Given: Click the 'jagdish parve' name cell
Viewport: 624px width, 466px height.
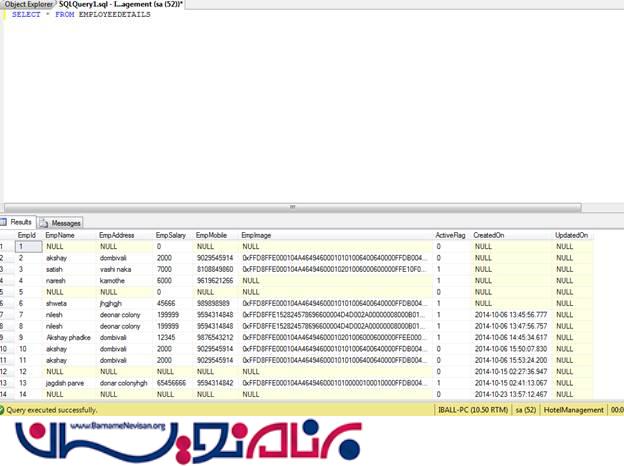Looking at the screenshot, I should [67, 383].
